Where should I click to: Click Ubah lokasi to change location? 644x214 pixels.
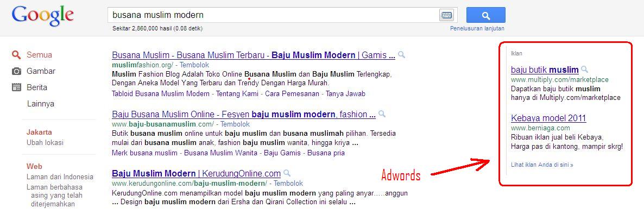pos(45,142)
